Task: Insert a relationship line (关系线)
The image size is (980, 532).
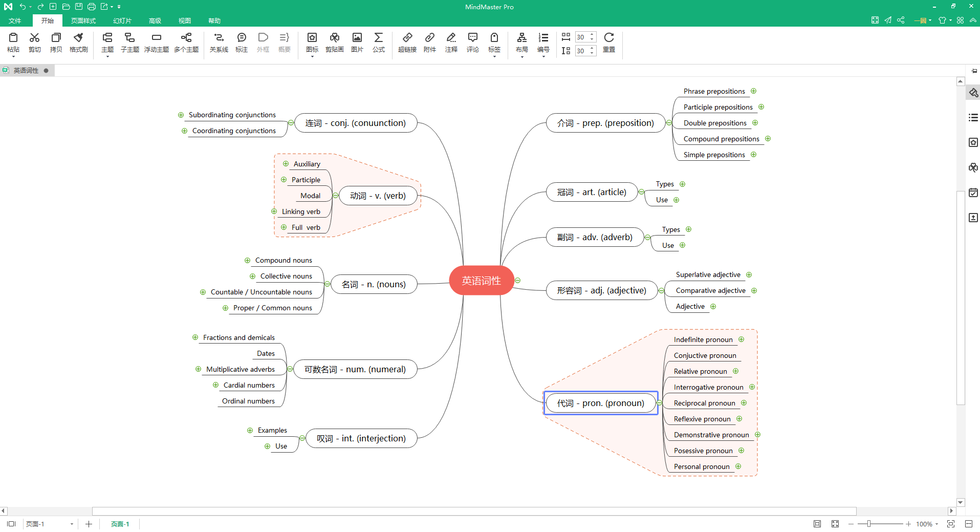Action: click(219, 42)
